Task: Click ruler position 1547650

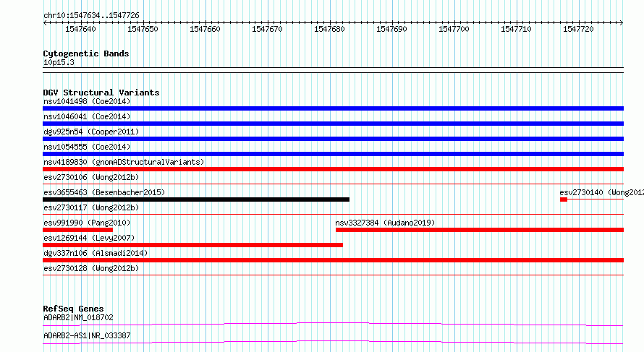Action: pos(143,29)
